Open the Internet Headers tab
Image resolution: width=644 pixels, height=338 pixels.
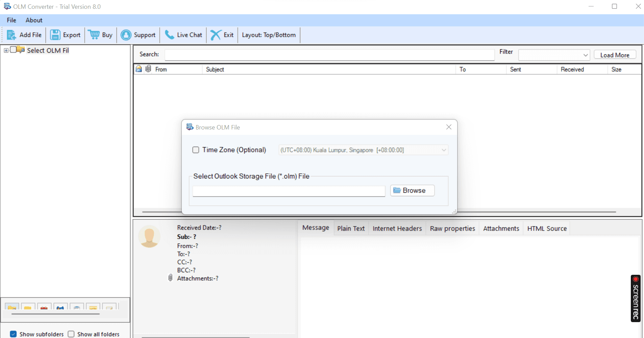coord(397,228)
